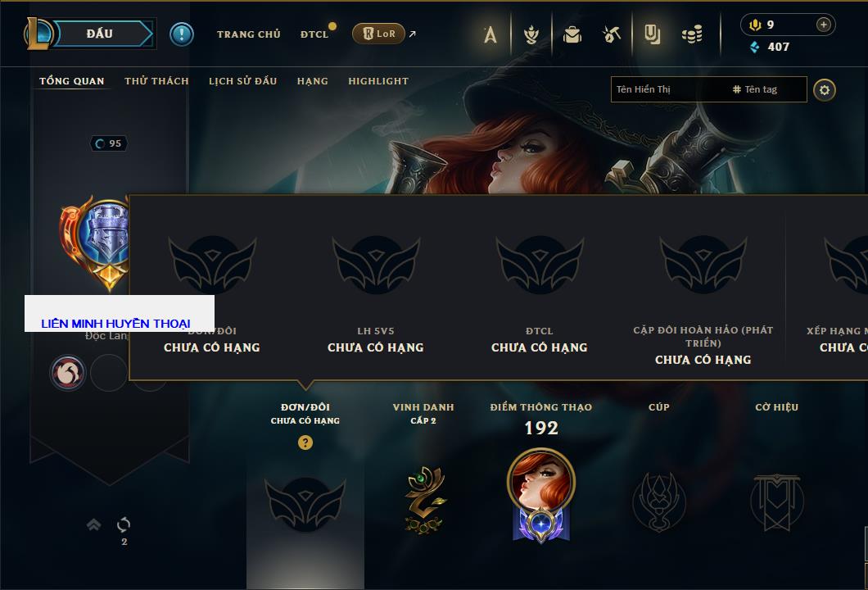The width and height of the screenshot is (868, 590).
Task: Open the Loot backpack icon
Action: [x=572, y=35]
